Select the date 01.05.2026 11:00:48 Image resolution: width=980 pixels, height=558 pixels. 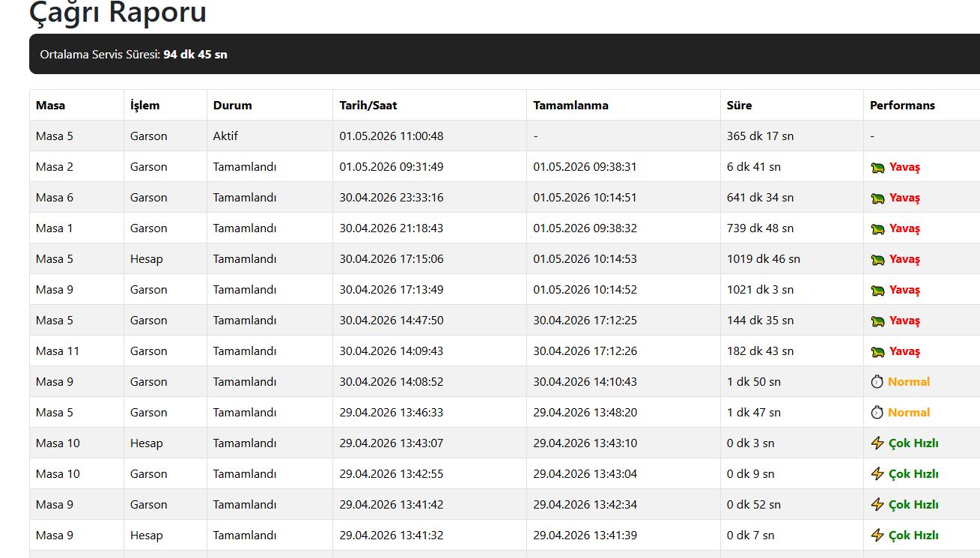click(391, 136)
